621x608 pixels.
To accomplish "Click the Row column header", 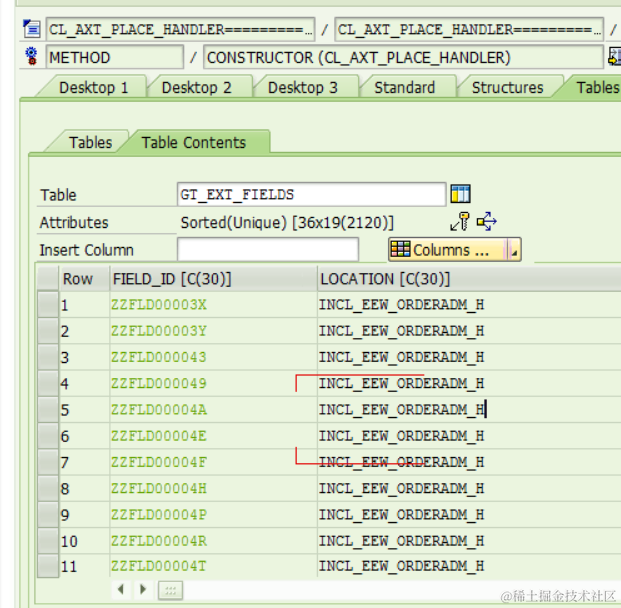I will (x=84, y=279).
